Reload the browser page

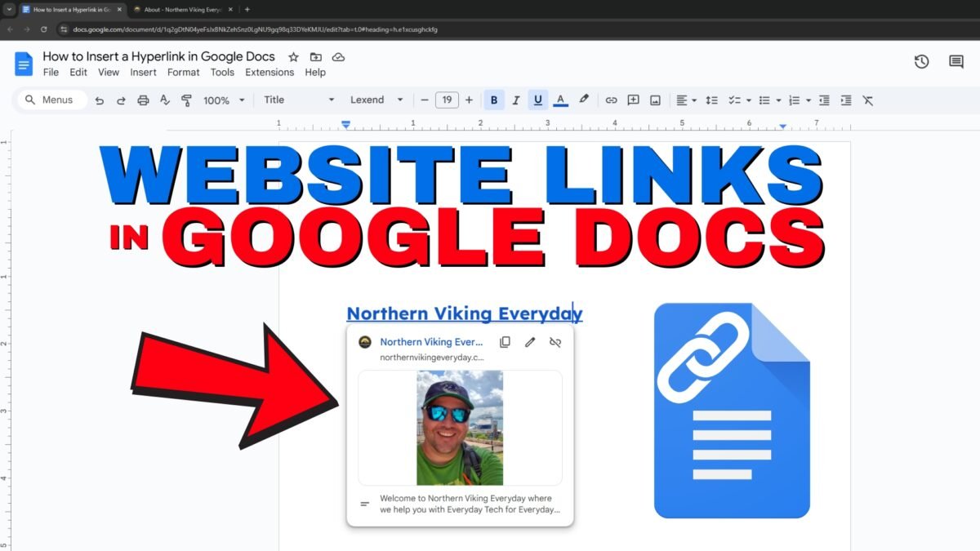click(46, 29)
